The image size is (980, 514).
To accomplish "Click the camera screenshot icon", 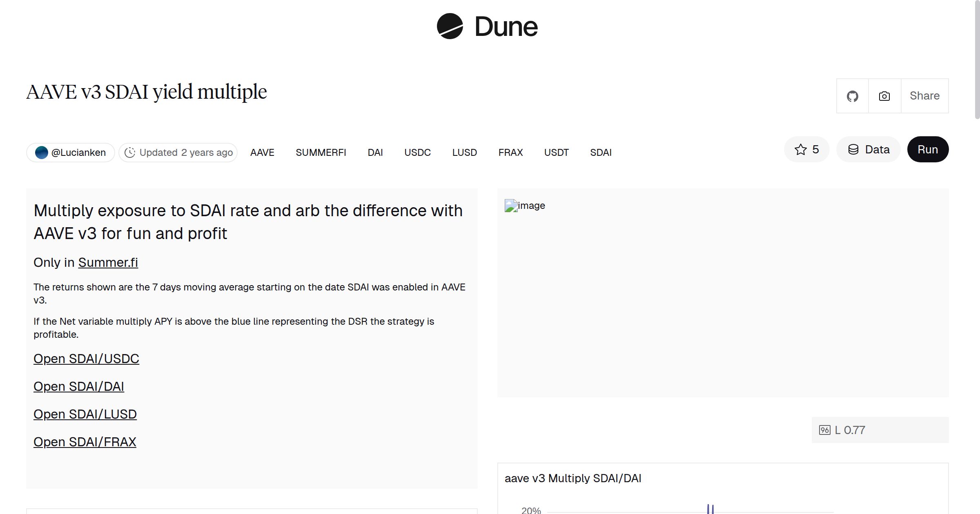I will click(x=884, y=96).
